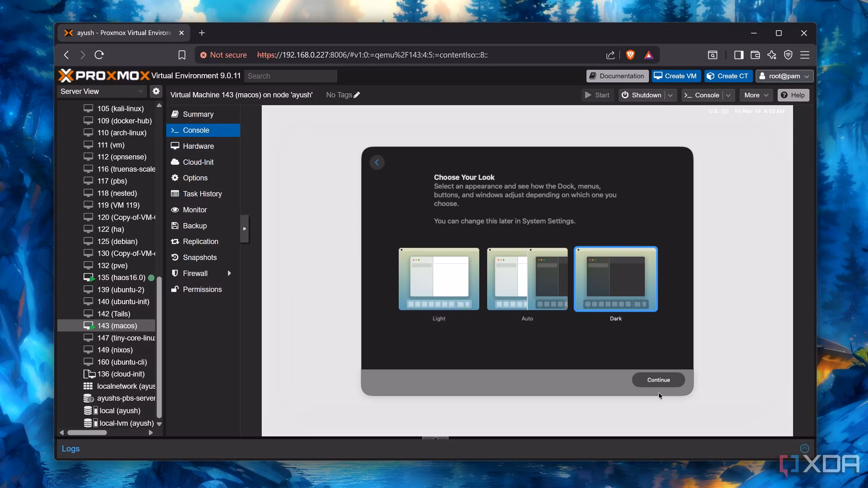This screenshot has height=488, width=868.
Task: Open the Server View dropdown
Action: tap(101, 91)
